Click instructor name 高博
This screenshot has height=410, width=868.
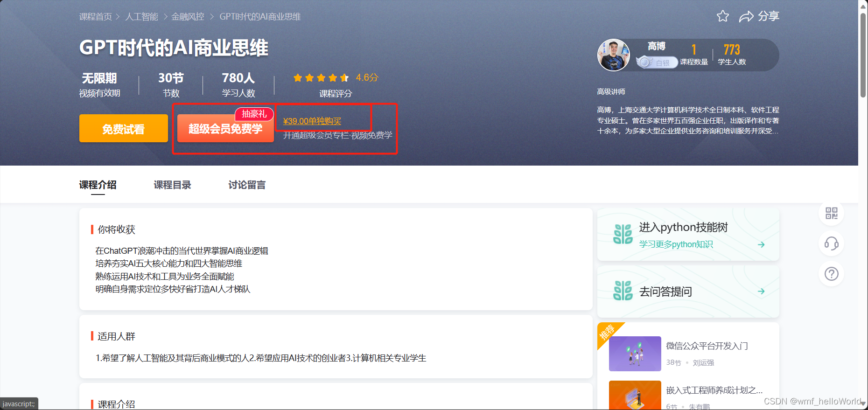pos(657,46)
